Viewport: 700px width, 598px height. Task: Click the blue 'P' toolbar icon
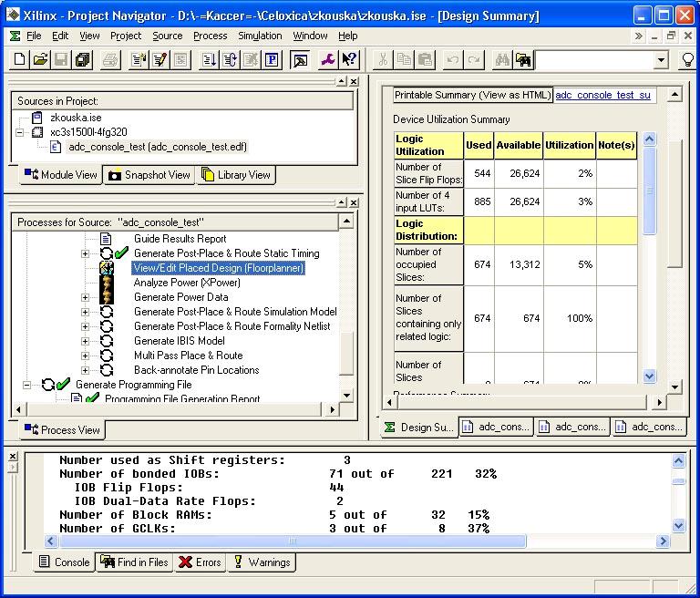[x=272, y=59]
